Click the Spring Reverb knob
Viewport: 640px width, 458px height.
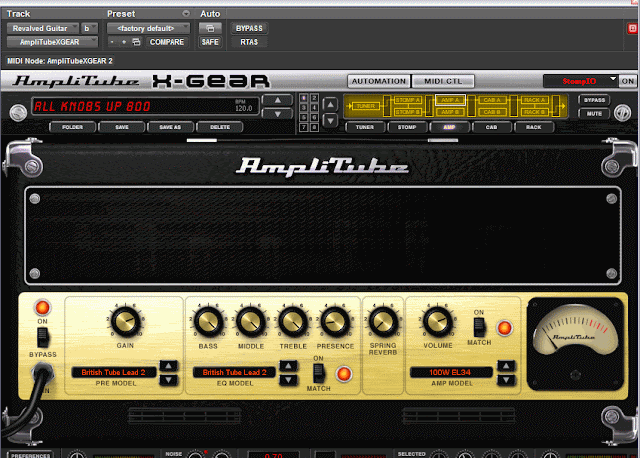pyautogui.click(x=383, y=321)
